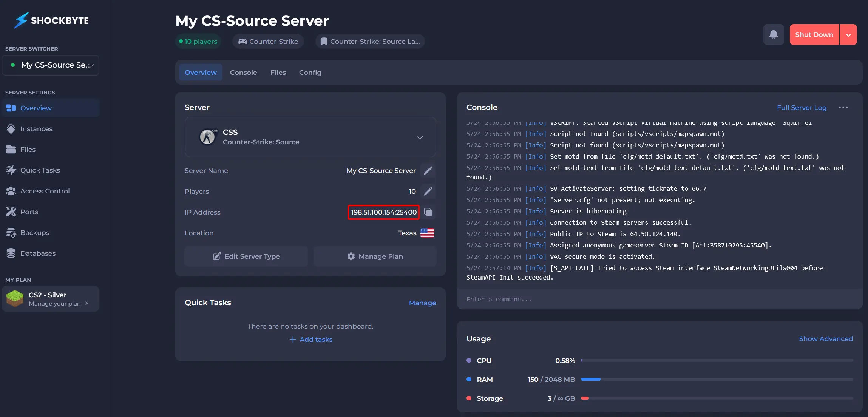The width and height of the screenshot is (868, 417).
Task: Click Show Advanced usage link
Action: (x=826, y=339)
